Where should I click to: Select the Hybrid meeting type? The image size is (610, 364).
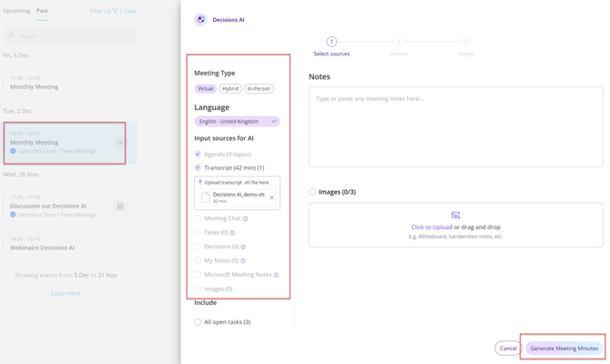(230, 88)
